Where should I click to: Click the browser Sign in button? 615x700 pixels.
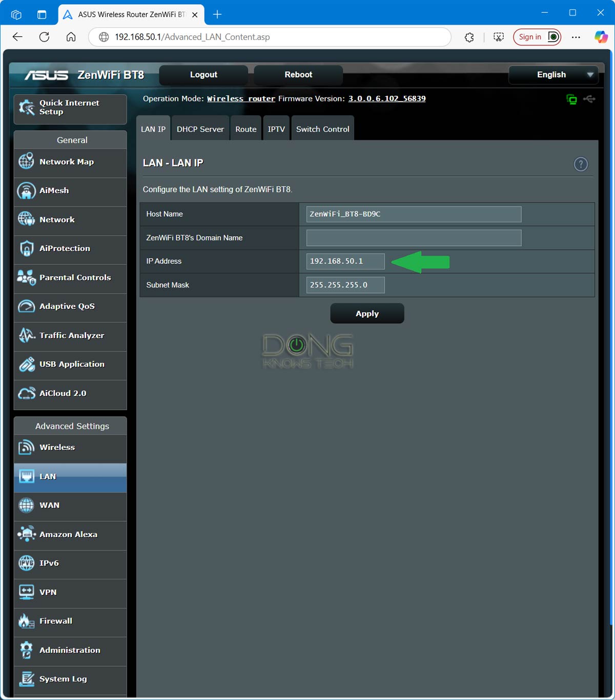point(537,37)
